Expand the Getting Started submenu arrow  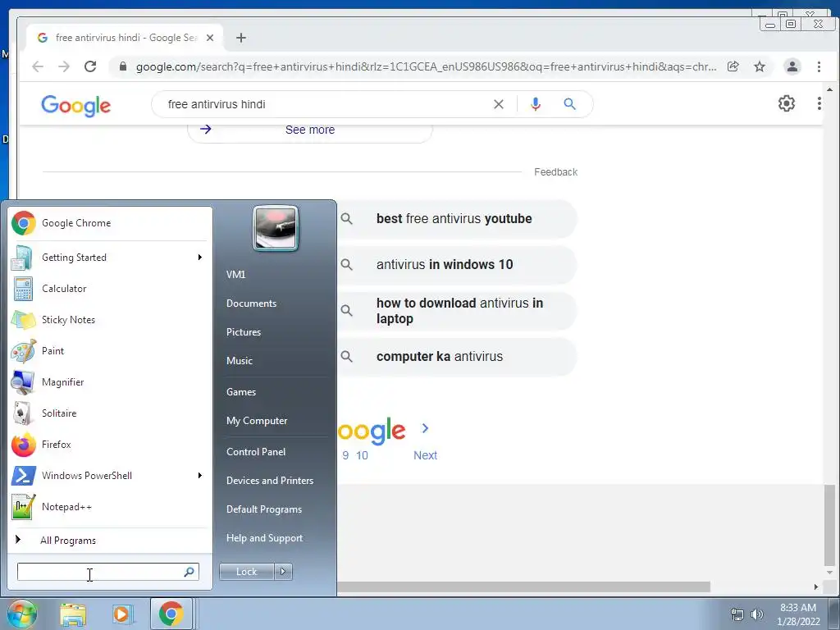pos(200,258)
